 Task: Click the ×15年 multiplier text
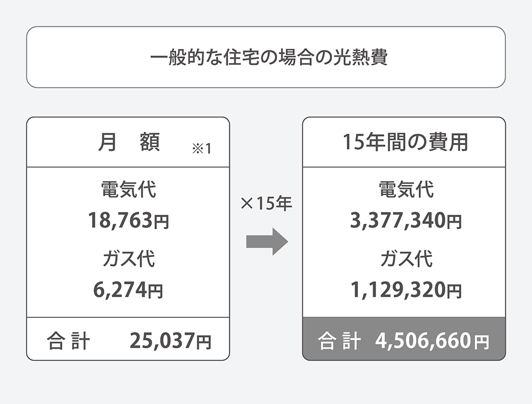point(267,204)
